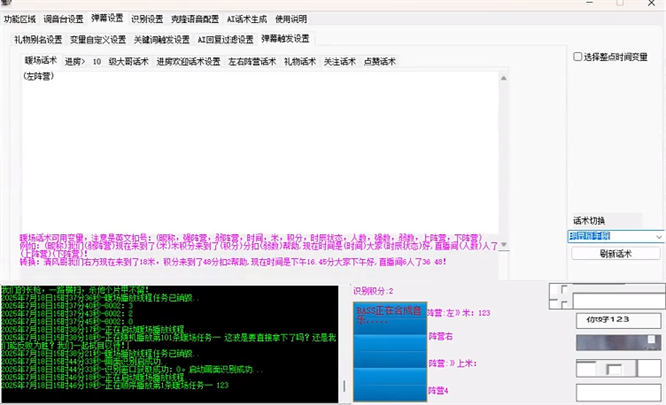The width and height of the screenshot is (666, 405).
Task: Click the 阵营:左》米: 123 label
Action: (x=458, y=313)
